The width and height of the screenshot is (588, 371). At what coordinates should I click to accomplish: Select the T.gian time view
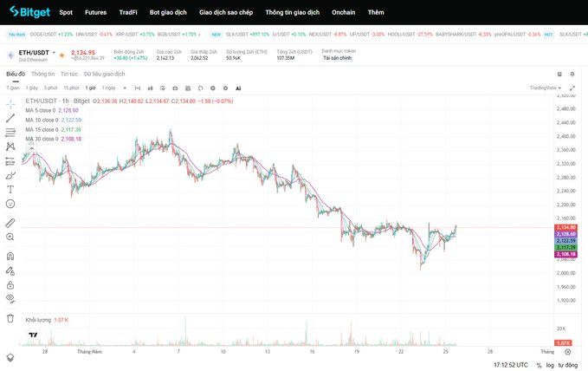[x=13, y=88]
